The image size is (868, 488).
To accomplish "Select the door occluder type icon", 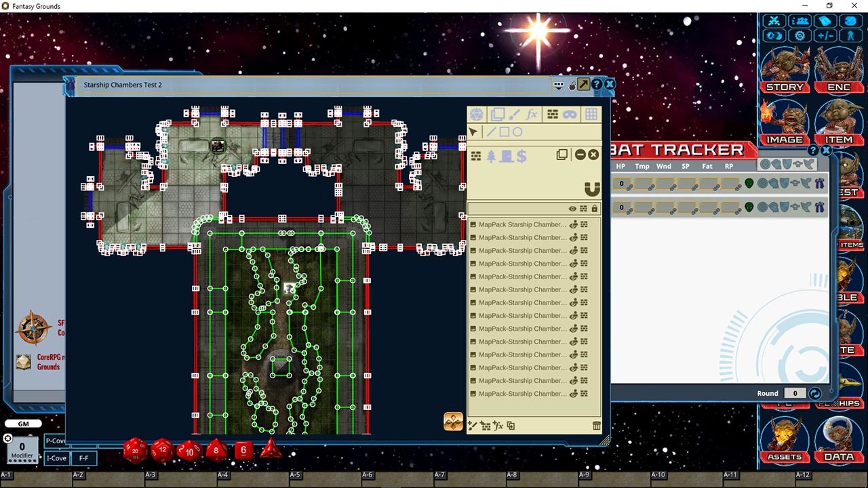I will pyautogui.click(x=507, y=156).
